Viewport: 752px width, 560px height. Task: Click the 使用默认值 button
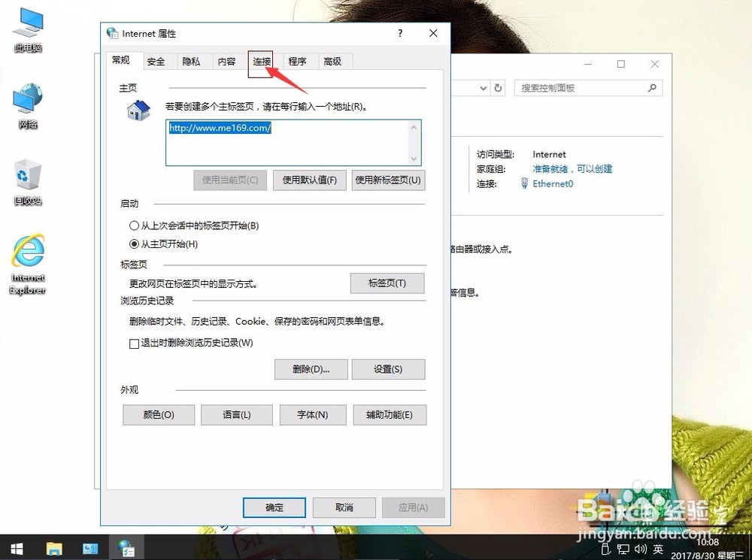tap(309, 180)
